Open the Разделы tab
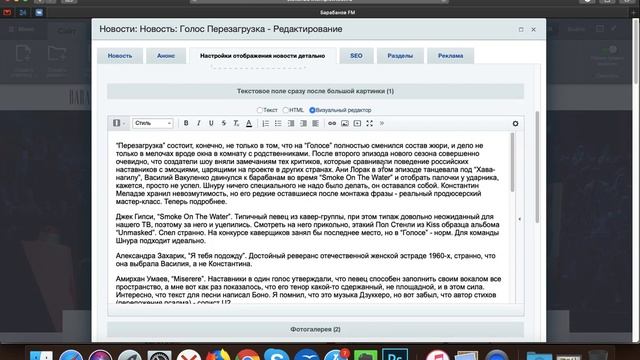The height and width of the screenshot is (360, 640). [x=400, y=56]
